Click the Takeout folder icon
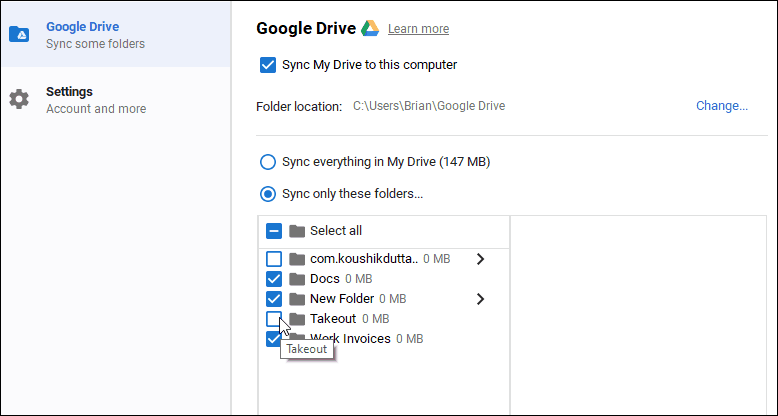Image resolution: width=778 pixels, height=416 pixels. 297,319
